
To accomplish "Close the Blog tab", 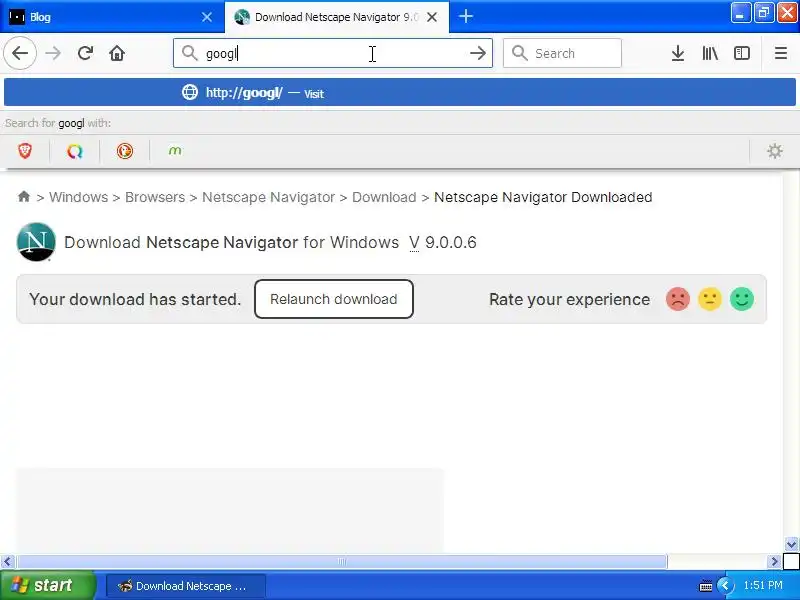I will pos(207,17).
